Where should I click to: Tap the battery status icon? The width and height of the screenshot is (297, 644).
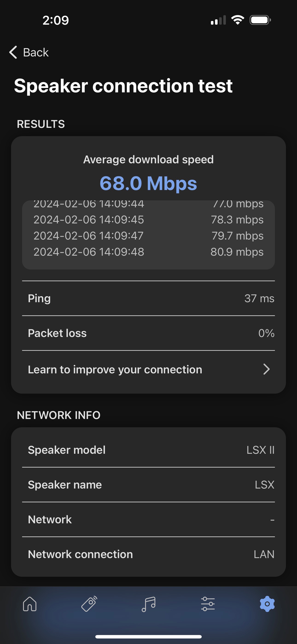(x=260, y=20)
